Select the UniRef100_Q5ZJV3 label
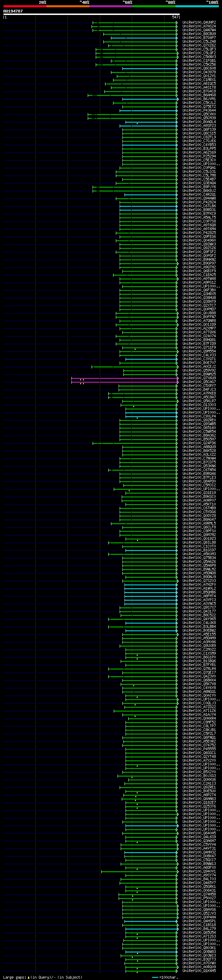 point(199,913)
